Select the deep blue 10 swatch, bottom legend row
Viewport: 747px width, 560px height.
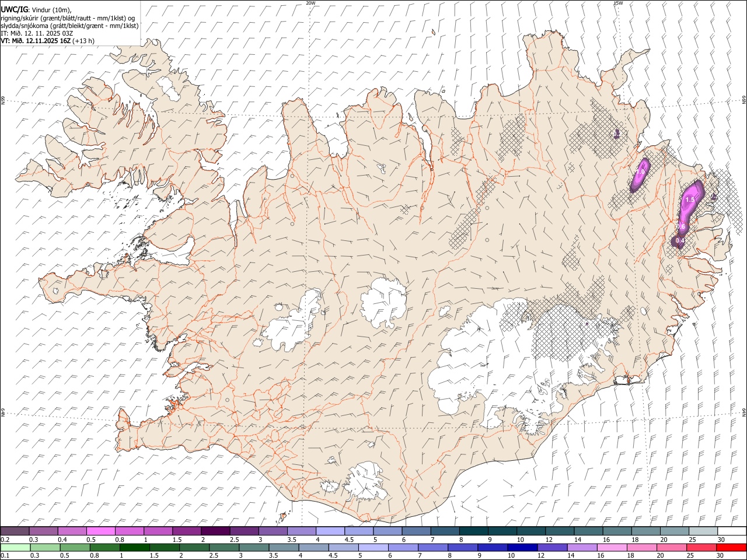click(x=522, y=548)
